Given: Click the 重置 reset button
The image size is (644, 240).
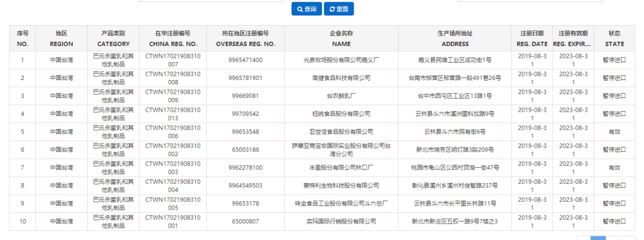Looking at the screenshot, I should (x=339, y=9).
